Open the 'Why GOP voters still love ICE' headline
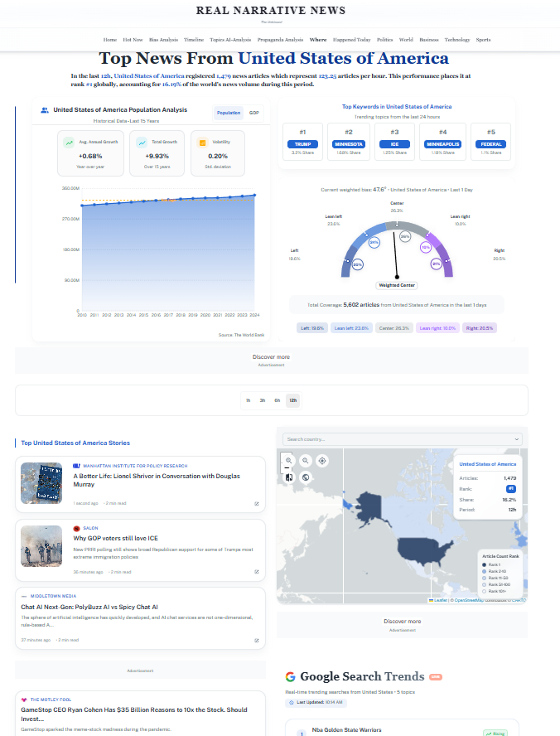Viewport: 560px width, 736px height. click(x=115, y=539)
